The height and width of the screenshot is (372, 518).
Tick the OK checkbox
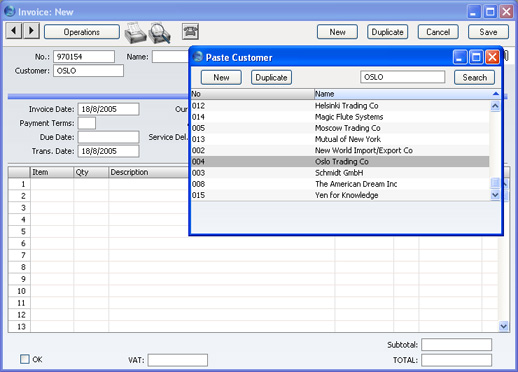pos(25,359)
